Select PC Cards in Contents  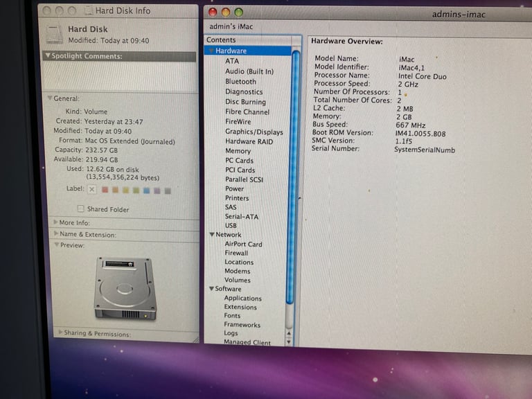240,161
